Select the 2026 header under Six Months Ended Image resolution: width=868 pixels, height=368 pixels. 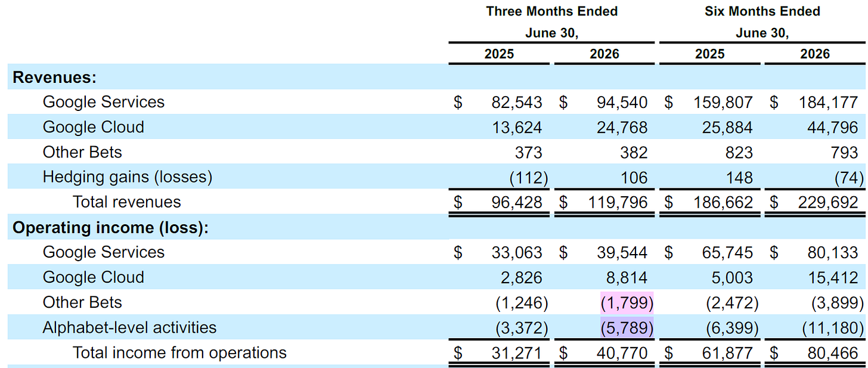pos(815,54)
